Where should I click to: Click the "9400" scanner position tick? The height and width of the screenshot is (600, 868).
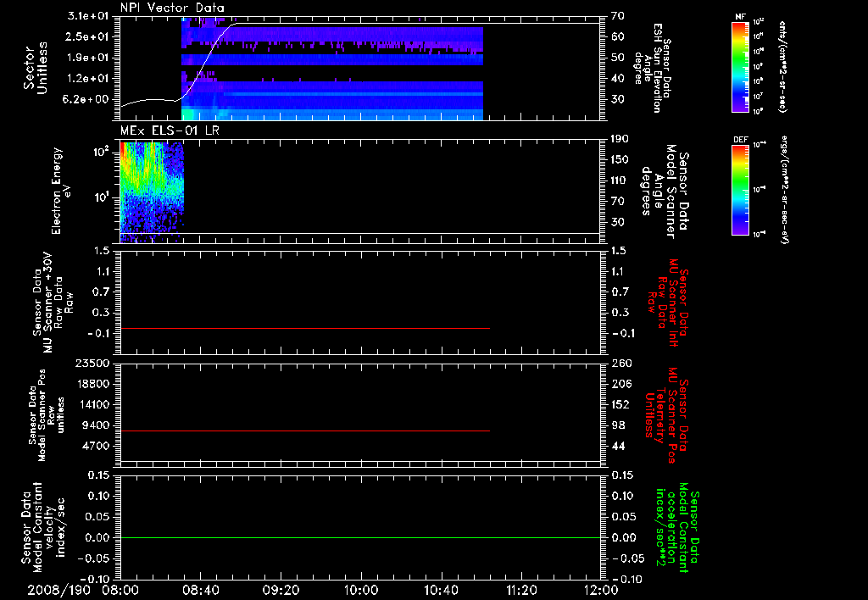point(95,425)
